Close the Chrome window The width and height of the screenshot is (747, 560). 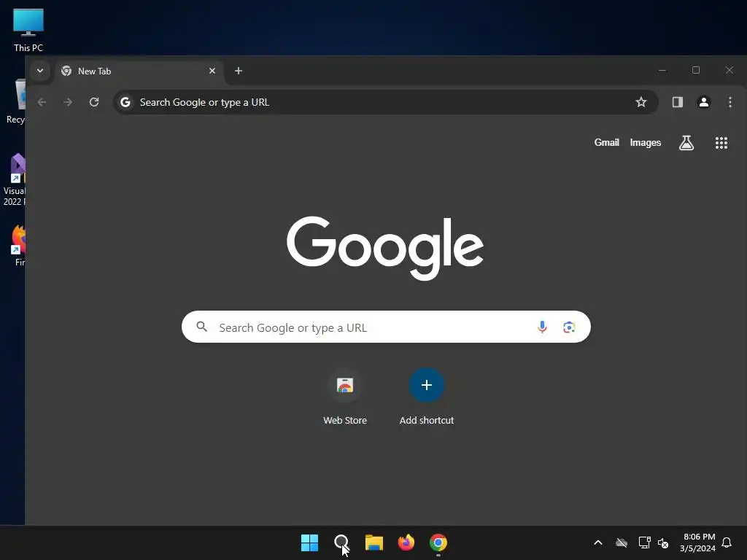(729, 71)
